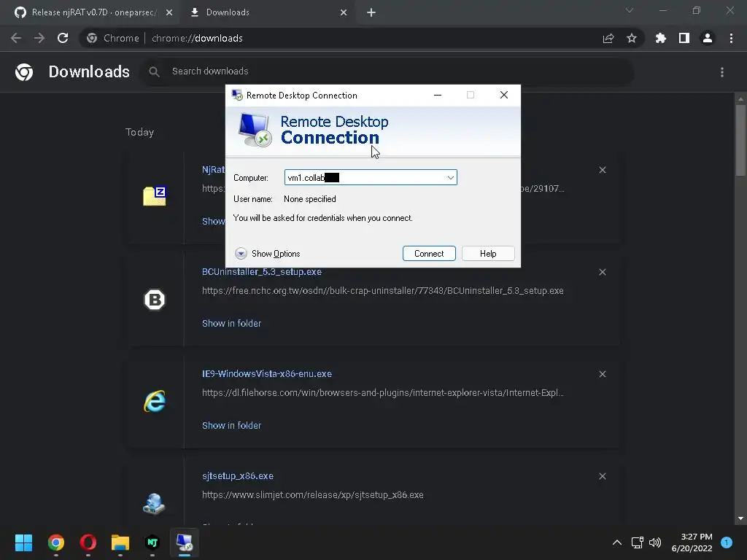This screenshot has height=560, width=747.
Task: Click the sjtsetup installer file icon
Action: point(155,504)
